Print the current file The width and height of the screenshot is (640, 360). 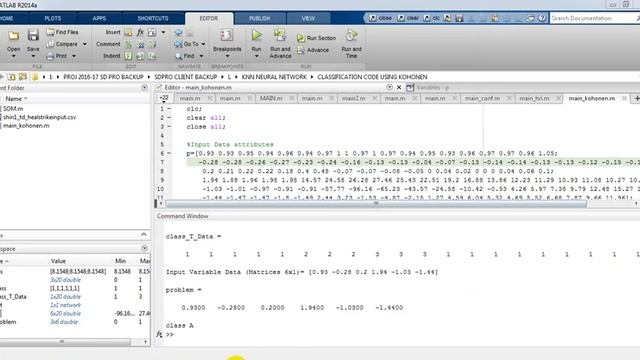pyautogui.click(x=56, y=56)
